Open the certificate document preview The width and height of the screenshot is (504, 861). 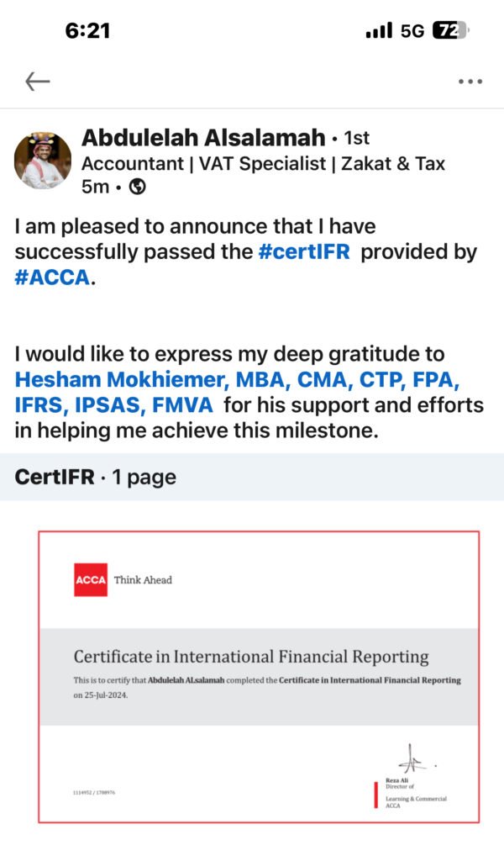click(x=259, y=676)
